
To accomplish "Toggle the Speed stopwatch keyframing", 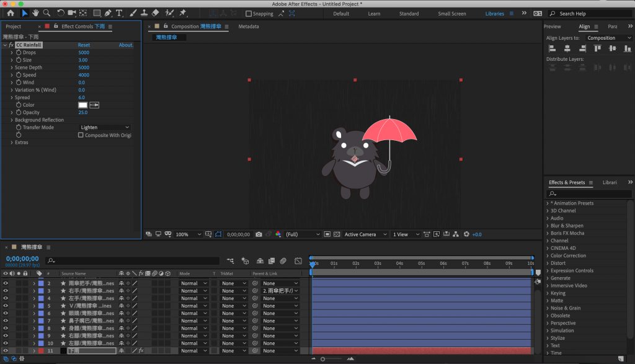I will 19,75.
